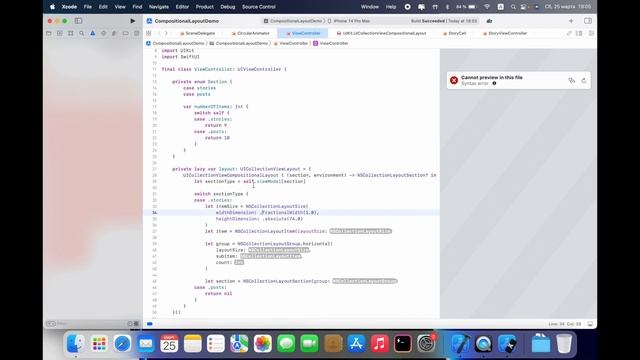The height and width of the screenshot is (360, 640).
Task: Open System Settings from the Dock
Action: (x=427, y=343)
